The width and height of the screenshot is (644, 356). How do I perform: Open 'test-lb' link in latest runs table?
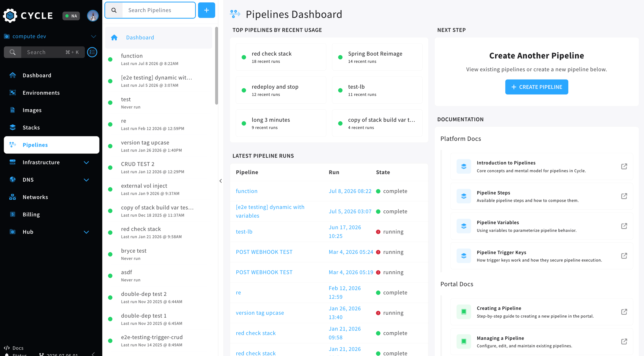(x=244, y=232)
